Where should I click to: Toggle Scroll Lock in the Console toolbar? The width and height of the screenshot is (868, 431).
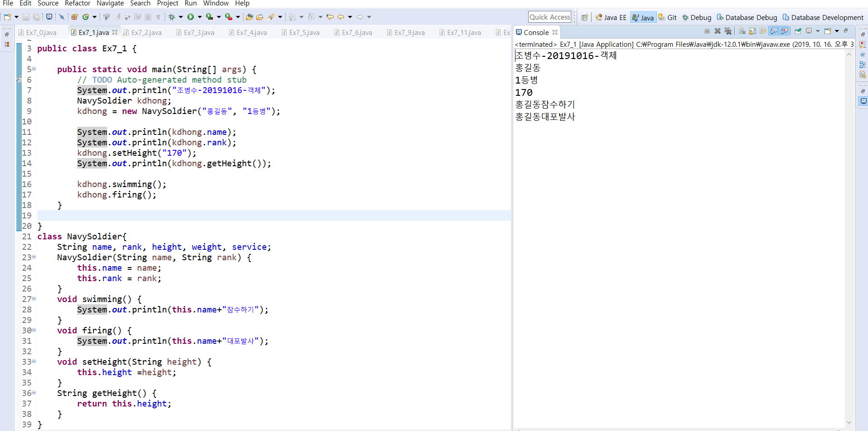coord(752,31)
